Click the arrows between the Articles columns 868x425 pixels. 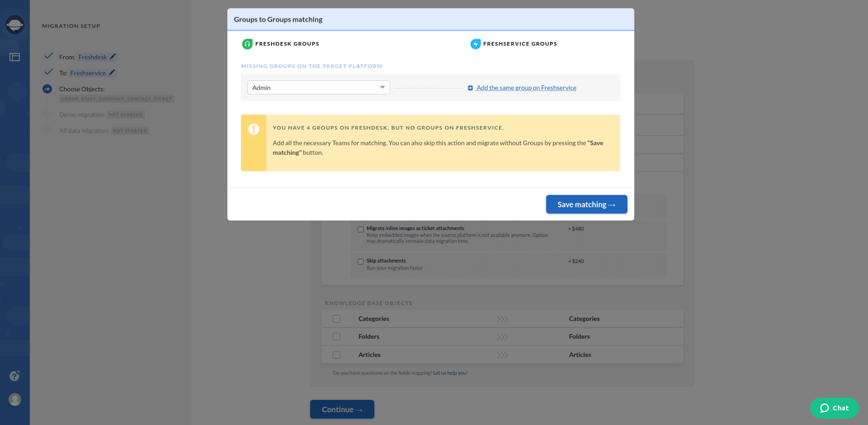pos(502,355)
